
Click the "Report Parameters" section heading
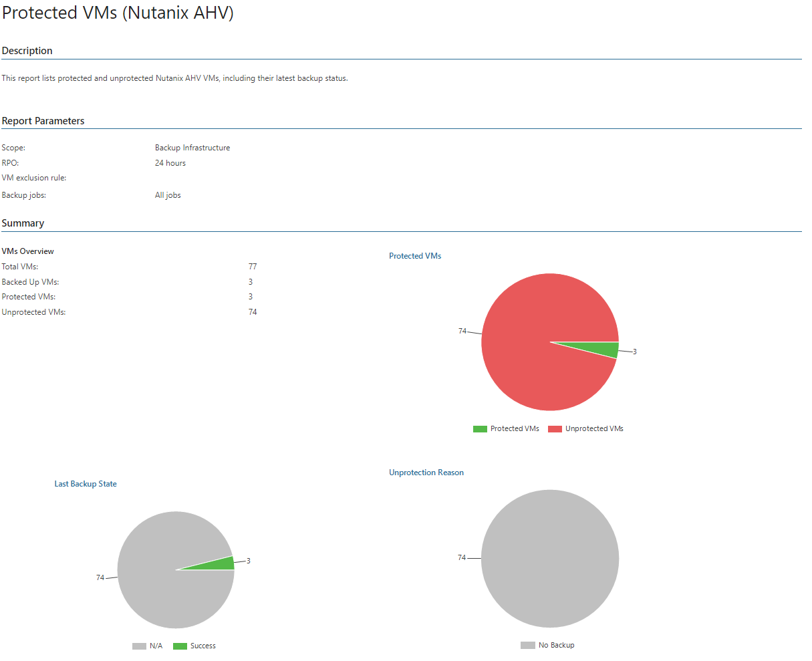coord(43,121)
